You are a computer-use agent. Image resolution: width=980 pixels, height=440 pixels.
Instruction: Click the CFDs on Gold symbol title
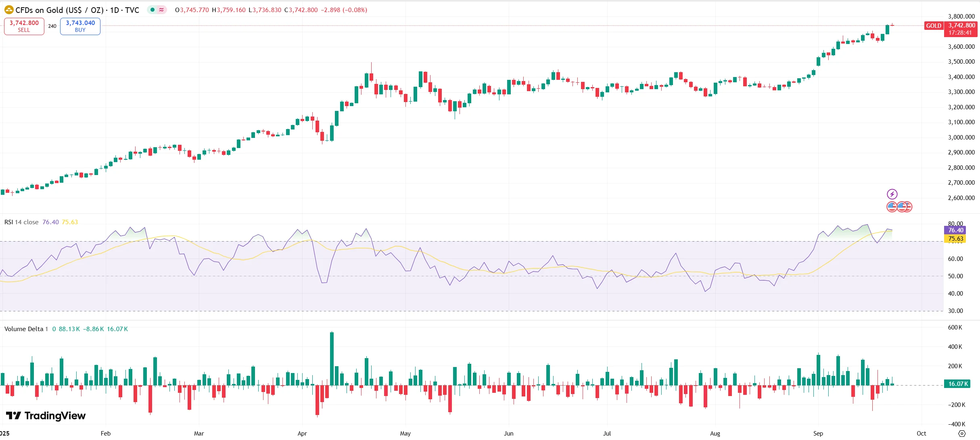coord(77,10)
